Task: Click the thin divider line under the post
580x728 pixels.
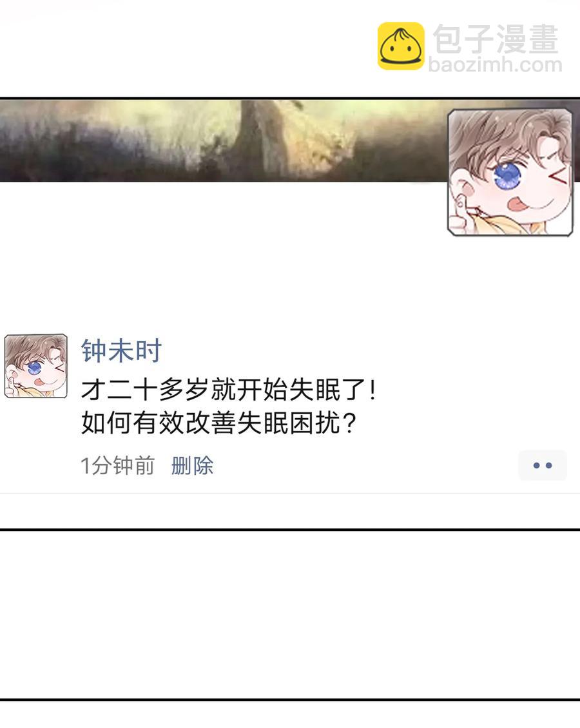Action: click(290, 493)
